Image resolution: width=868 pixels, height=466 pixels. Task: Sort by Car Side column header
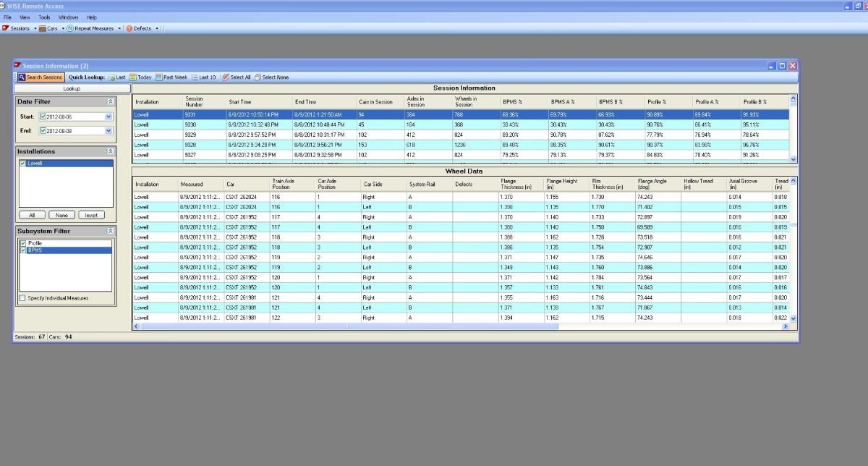pos(383,184)
